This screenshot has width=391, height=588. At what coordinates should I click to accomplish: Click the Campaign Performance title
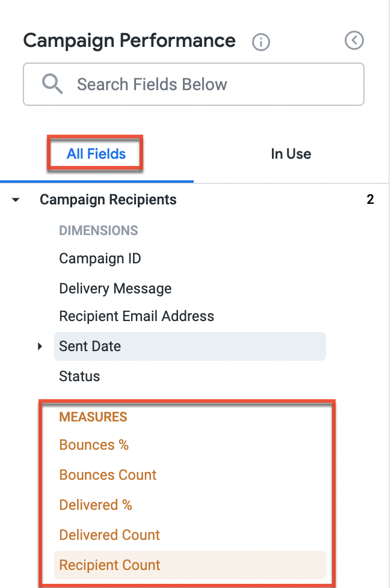coord(129,40)
